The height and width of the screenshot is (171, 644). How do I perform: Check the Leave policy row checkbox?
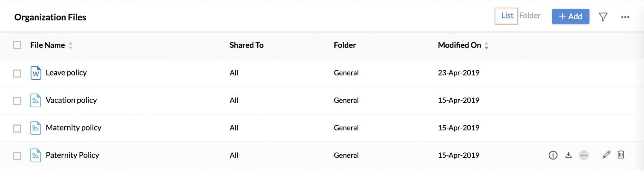click(x=17, y=74)
